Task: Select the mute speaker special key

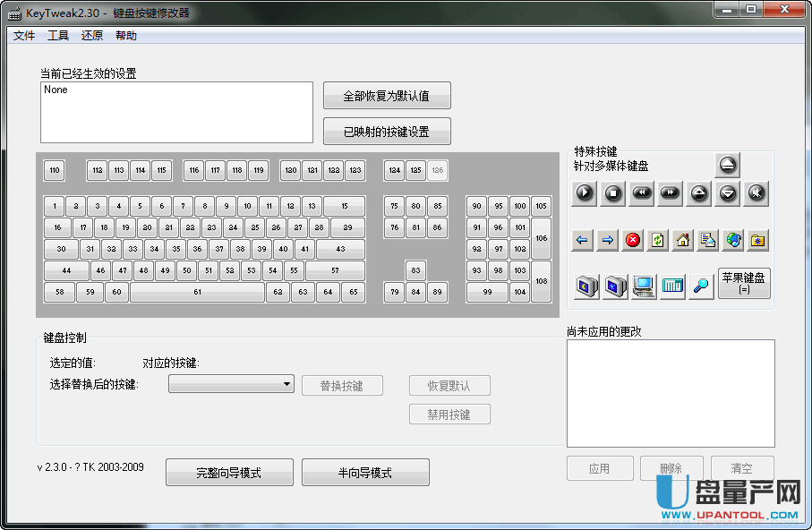Action: [756, 193]
